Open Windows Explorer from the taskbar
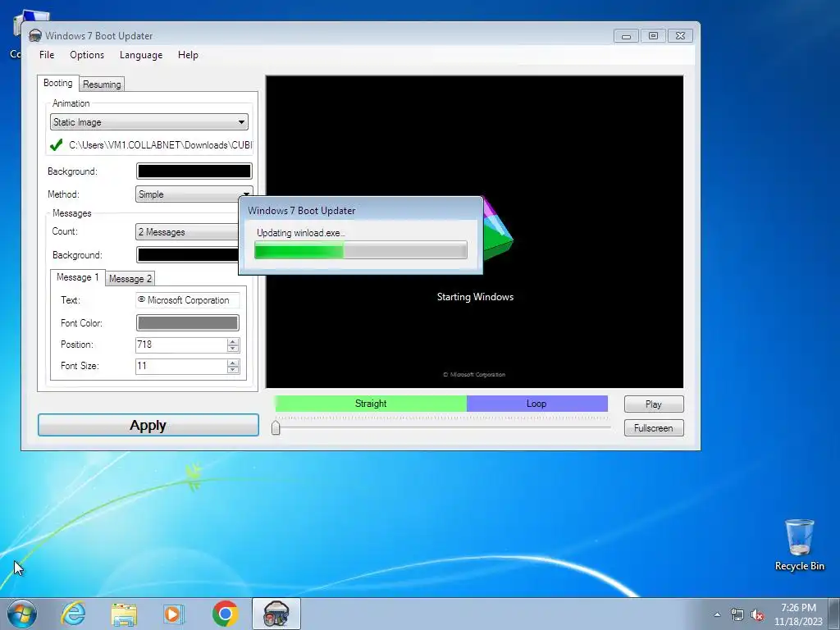 click(x=124, y=614)
